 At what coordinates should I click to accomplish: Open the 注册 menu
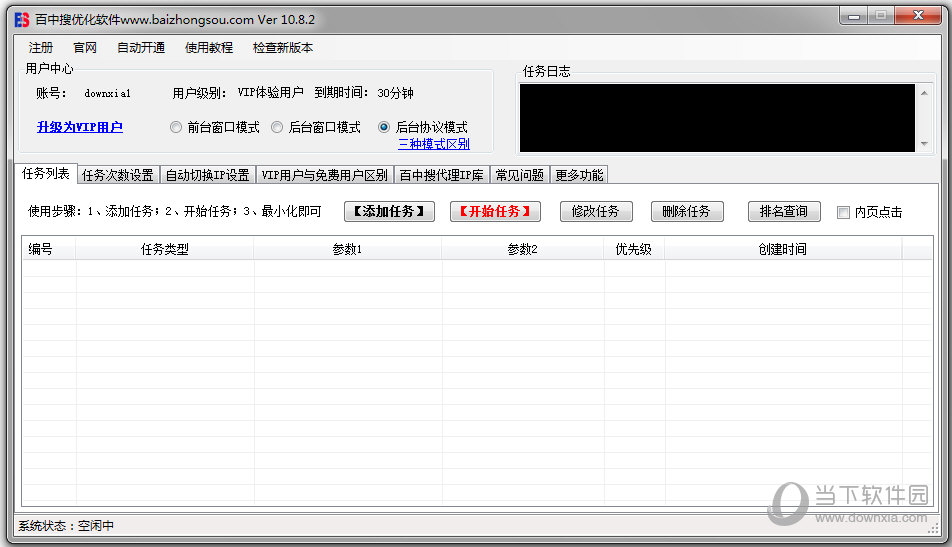click(x=41, y=47)
